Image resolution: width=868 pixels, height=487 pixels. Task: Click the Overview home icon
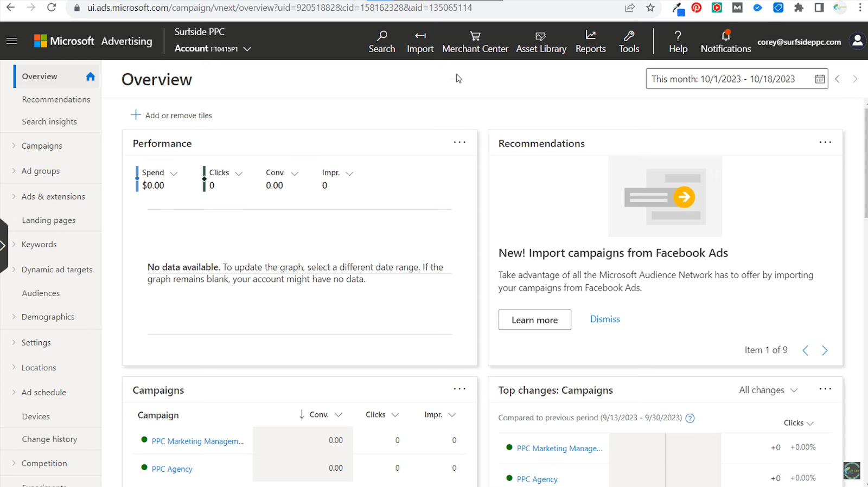click(x=91, y=76)
